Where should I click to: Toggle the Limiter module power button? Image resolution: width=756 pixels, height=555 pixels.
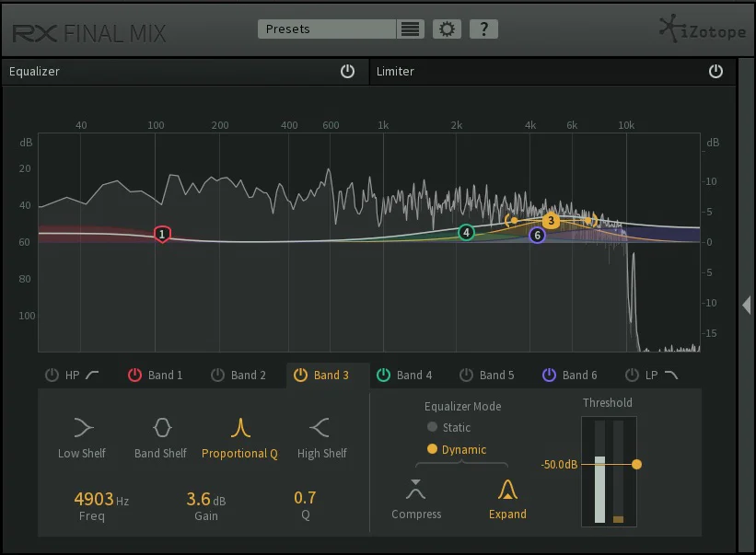(715, 71)
